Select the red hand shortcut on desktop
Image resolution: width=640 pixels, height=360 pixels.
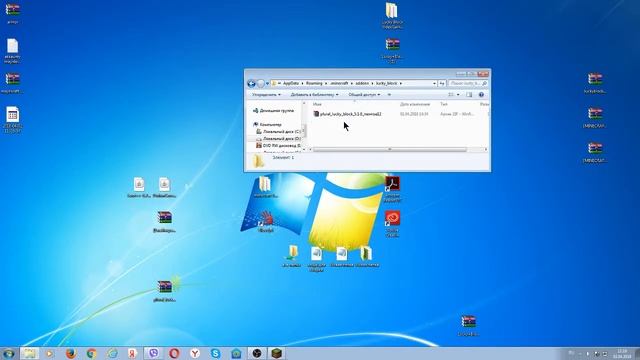coord(266,222)
